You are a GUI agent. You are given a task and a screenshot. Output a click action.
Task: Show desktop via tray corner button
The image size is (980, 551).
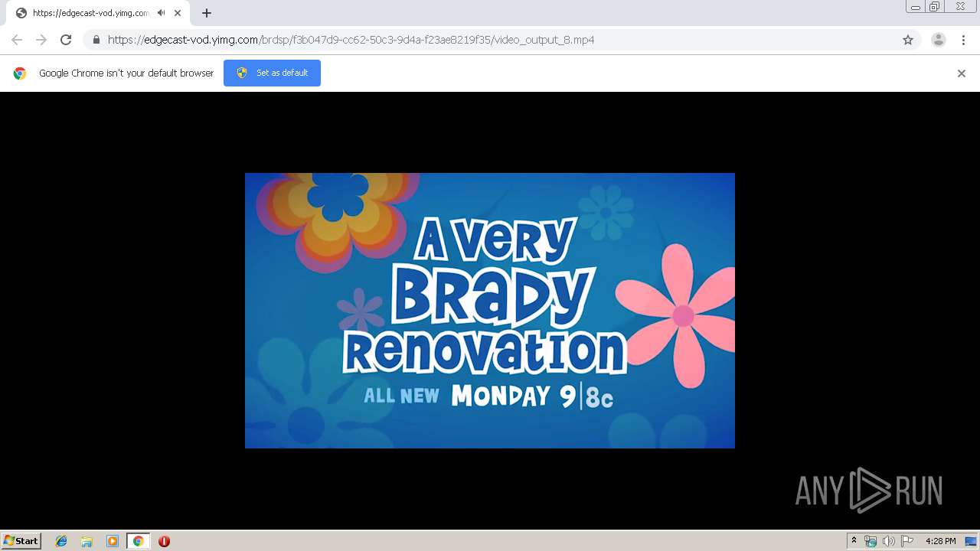(x=972, y=541)
